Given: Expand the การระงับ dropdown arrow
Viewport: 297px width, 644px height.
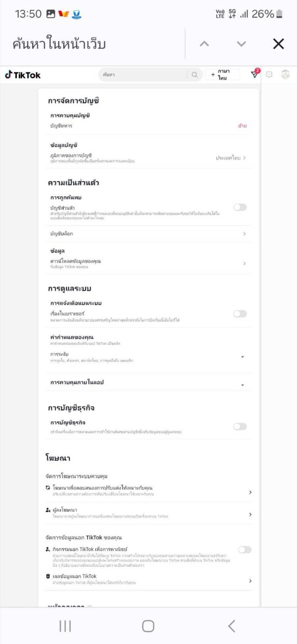Looking at the screenshot, I should point(242,357).
